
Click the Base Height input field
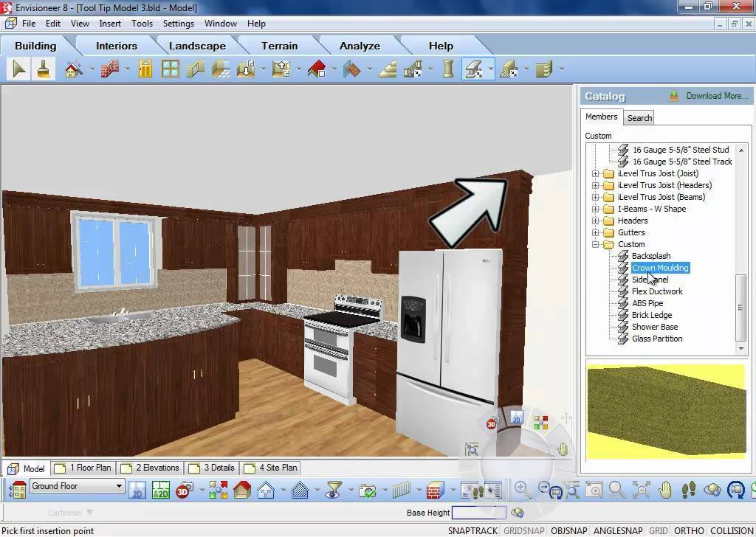coord(478,513)
